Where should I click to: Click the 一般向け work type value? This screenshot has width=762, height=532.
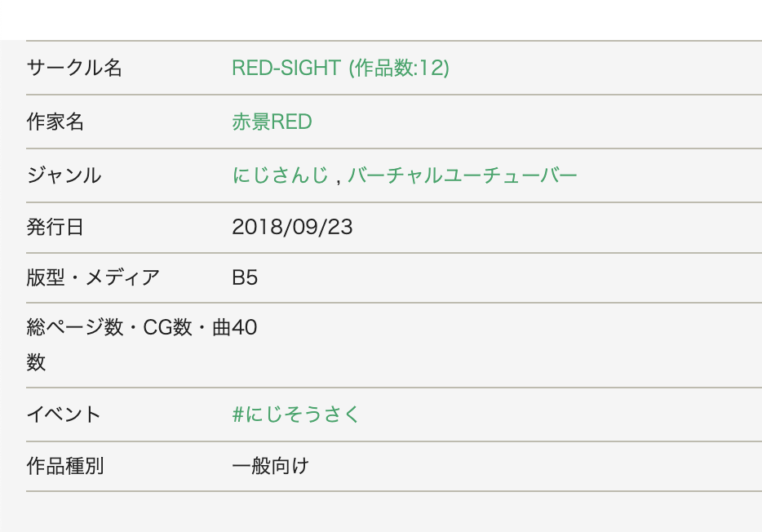(270, 466)
